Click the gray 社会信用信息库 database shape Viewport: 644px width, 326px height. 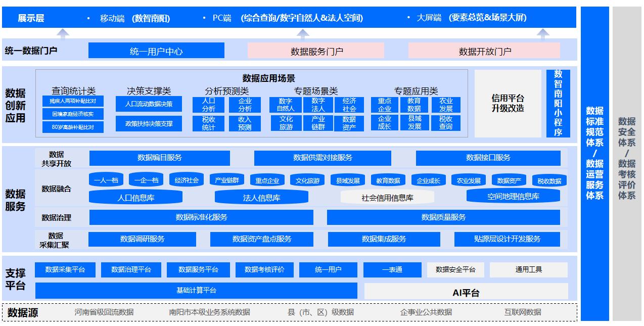point(387,198)
